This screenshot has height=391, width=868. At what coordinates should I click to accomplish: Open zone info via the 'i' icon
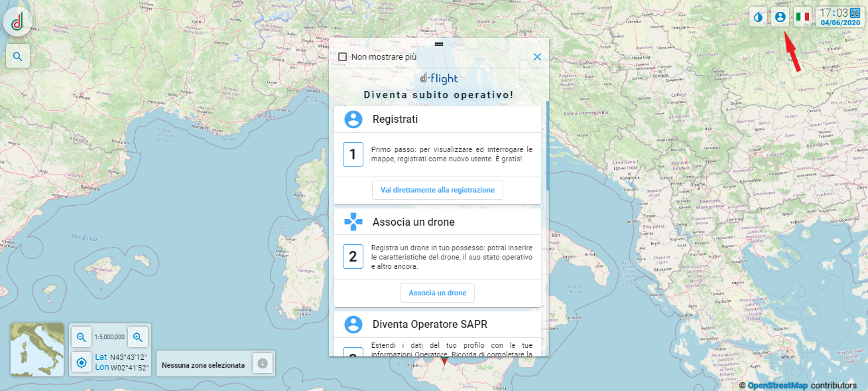[x=263, y=364]
